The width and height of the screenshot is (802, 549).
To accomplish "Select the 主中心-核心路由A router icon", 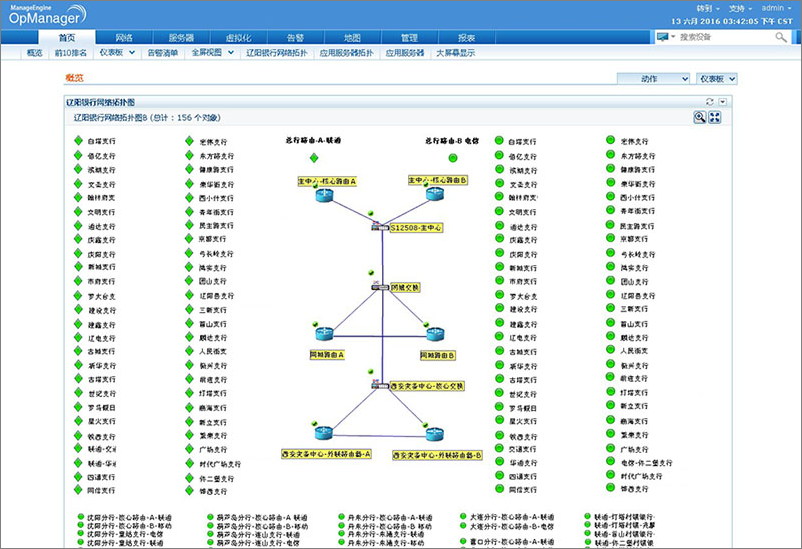I will (x=324, y=195).
